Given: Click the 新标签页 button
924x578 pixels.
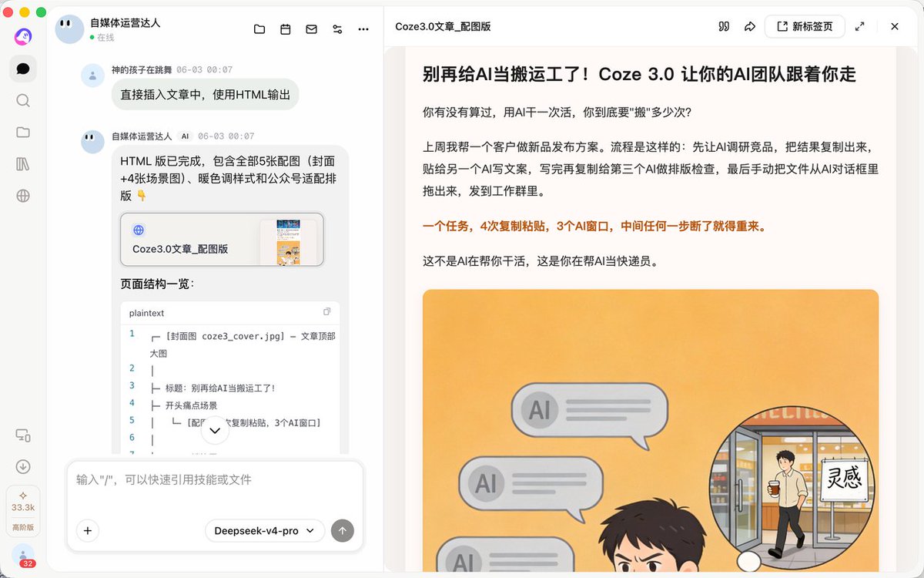Looking at the screenshot, I should coord(805,26).
